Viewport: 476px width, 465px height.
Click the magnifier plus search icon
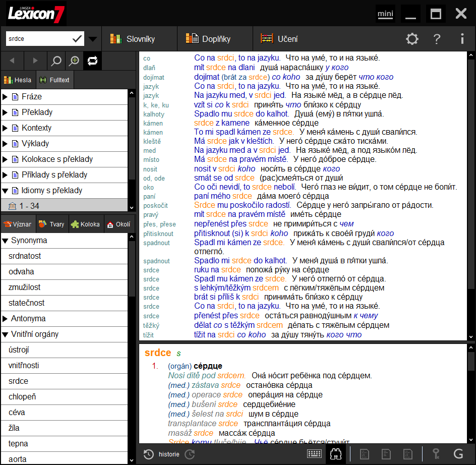pyautogui.click(x=74, y=61)
